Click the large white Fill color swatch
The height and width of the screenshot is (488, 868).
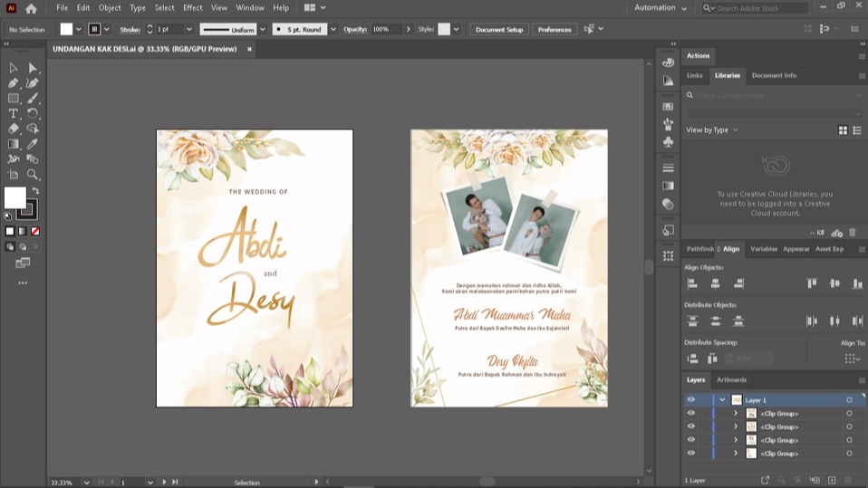click(x=14, y=197)
